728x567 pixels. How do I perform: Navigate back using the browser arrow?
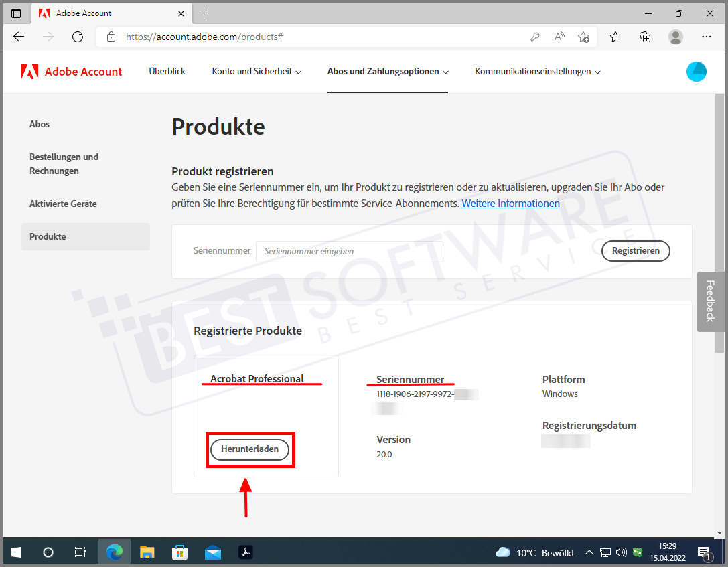coord(19,37)
